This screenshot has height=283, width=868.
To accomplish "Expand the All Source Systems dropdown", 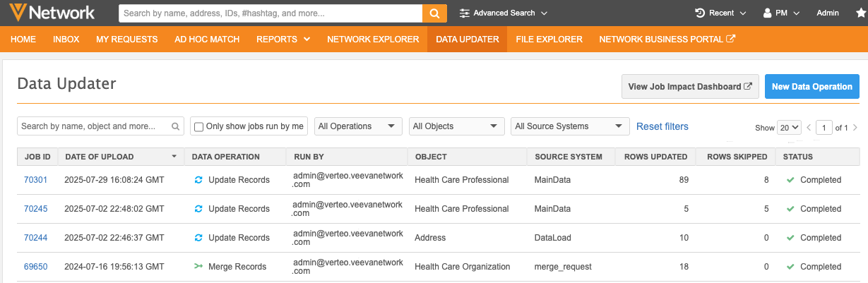I will tap(570, 126).
